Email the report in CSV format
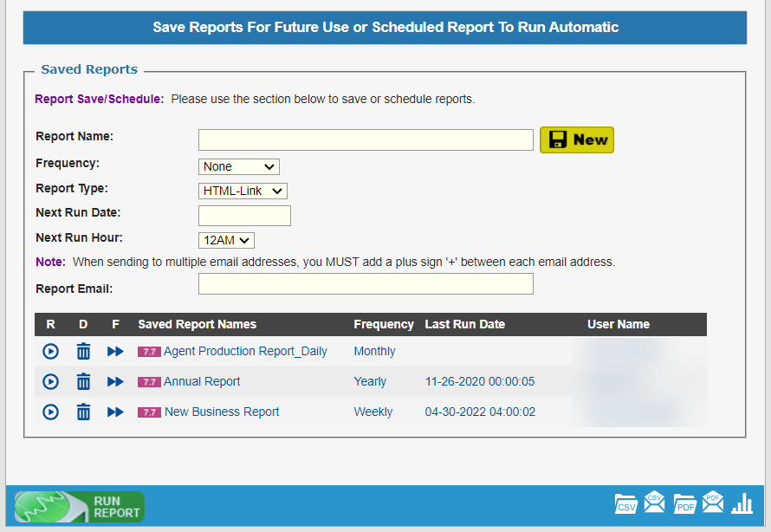The width and height of the screenshot is (771, 532). click(x=654, y=502)
